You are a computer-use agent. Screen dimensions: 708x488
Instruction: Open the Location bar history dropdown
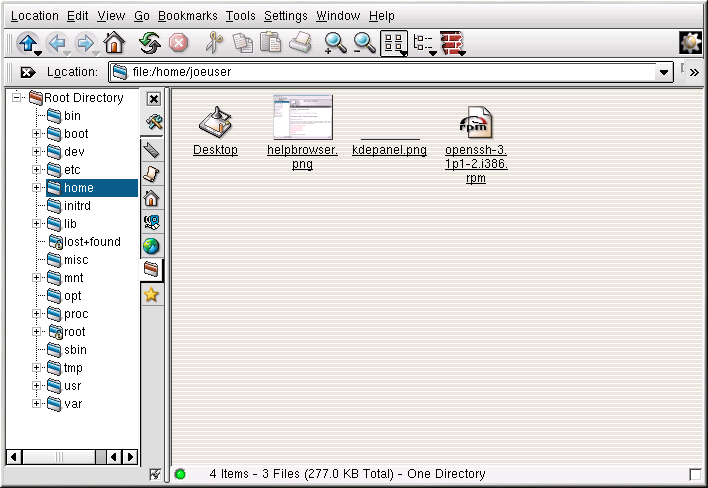[664, 72]
